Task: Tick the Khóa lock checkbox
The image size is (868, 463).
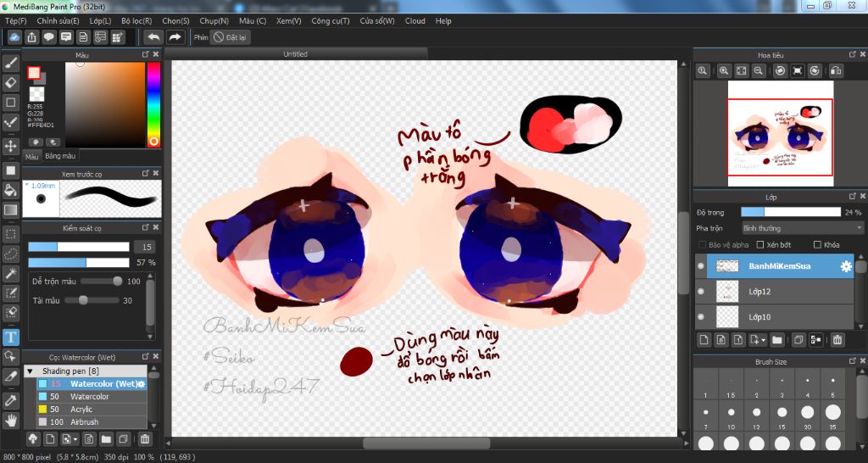Action: [x=817, y=245]
